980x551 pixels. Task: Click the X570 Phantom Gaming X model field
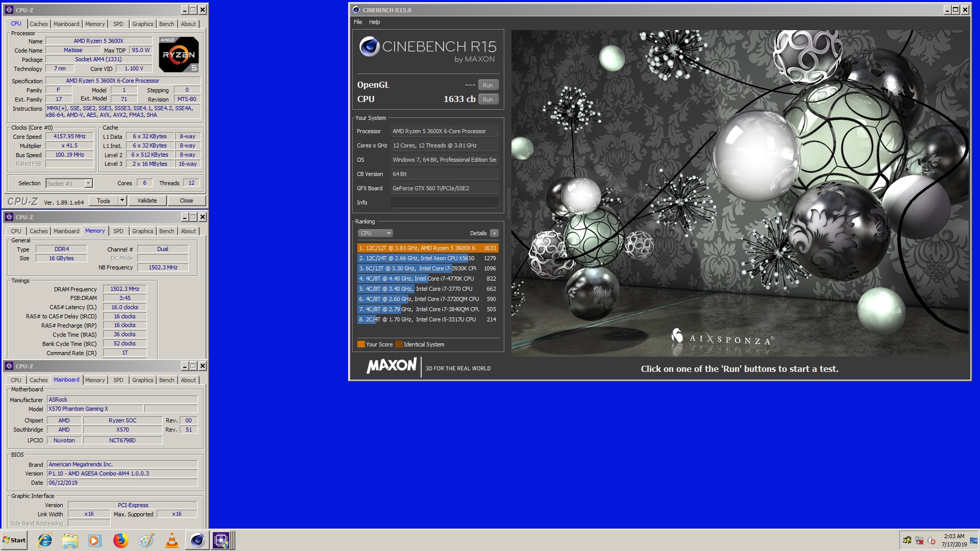click(x=95, y=409)
